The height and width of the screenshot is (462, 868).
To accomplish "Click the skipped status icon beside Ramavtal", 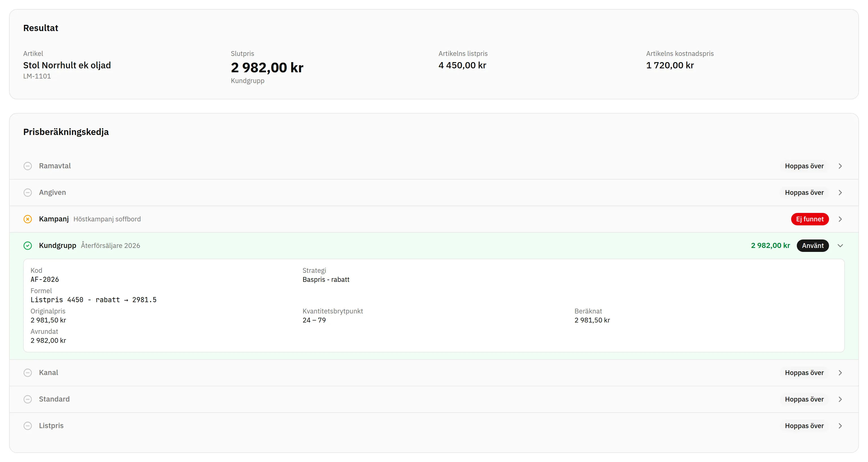I will pos(28,166).
